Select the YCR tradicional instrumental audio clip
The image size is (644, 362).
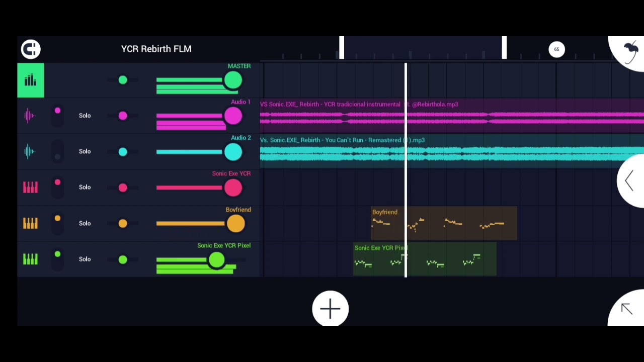pyautogui.click(x=452, y=116)
